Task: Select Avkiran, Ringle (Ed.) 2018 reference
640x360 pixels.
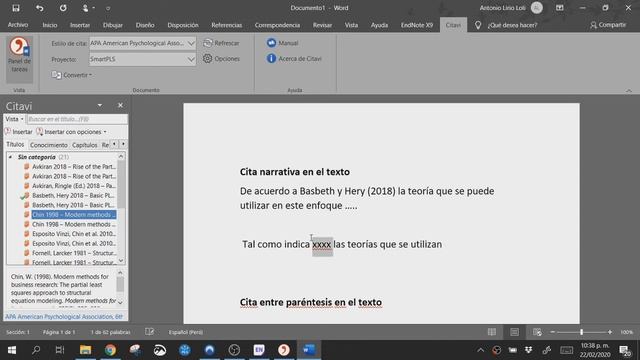Action: [73, 186]
